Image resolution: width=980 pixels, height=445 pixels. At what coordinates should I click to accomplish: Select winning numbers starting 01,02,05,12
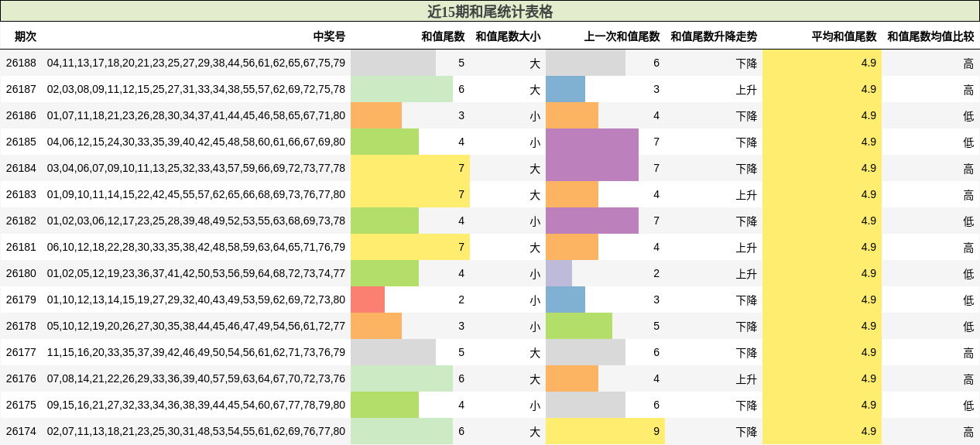click(x=196, y=273)
